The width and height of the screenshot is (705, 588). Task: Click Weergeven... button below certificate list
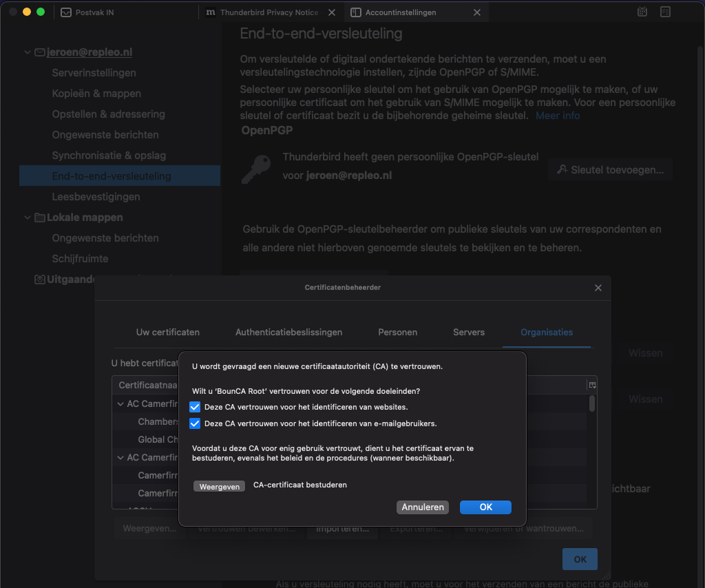tap(149, 529)
